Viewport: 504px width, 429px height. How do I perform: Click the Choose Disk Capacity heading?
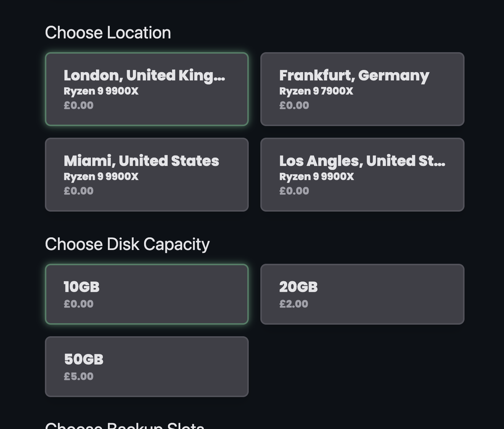point(127,244)
